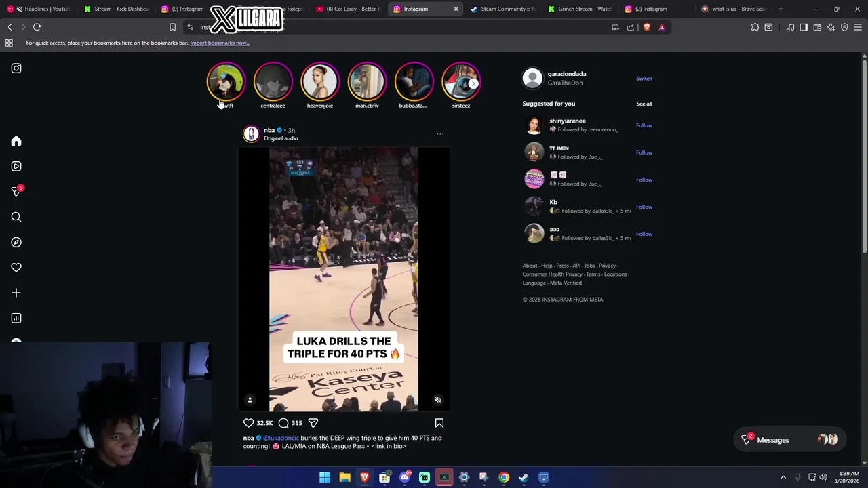This screenshot has height=488, width=868.
Task: Open Search in Instagram sidebar
Action: (16, 217)
